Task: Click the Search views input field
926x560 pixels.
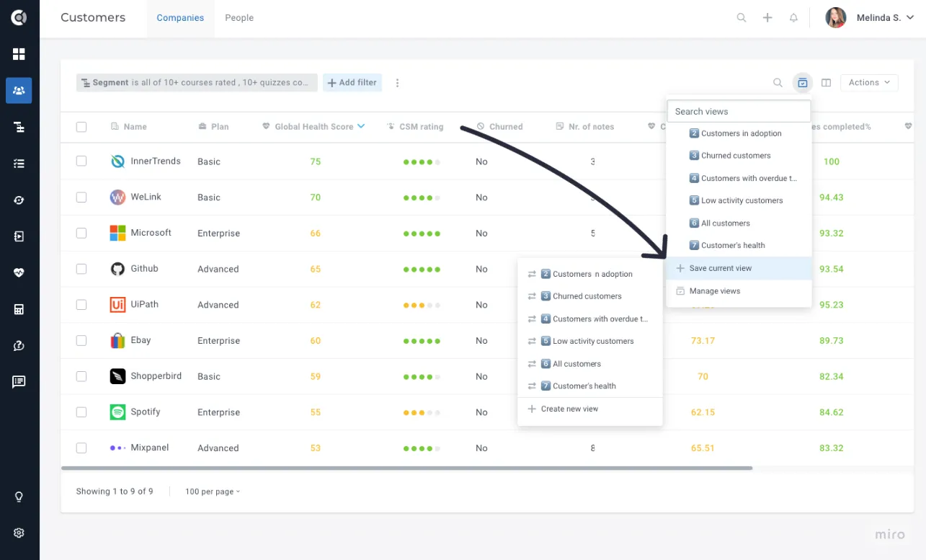Action: [739, 112]
